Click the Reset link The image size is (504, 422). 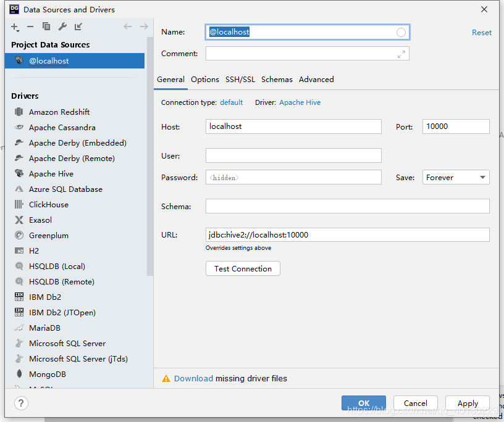[x=482, y=33]
